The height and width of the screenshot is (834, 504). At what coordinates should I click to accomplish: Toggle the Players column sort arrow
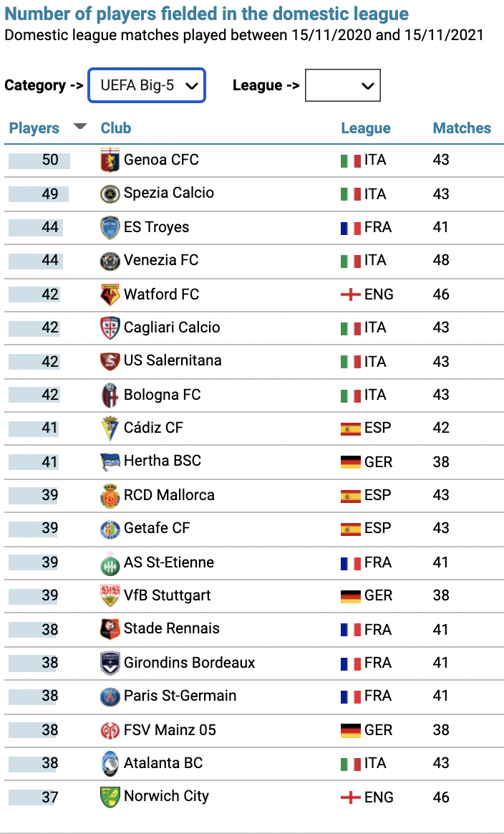79,127
